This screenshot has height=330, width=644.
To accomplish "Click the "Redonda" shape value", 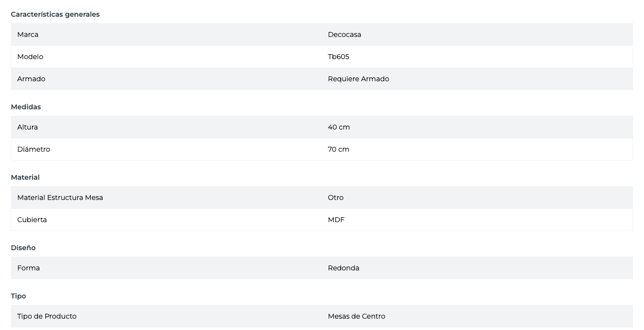I will point(343,268).
